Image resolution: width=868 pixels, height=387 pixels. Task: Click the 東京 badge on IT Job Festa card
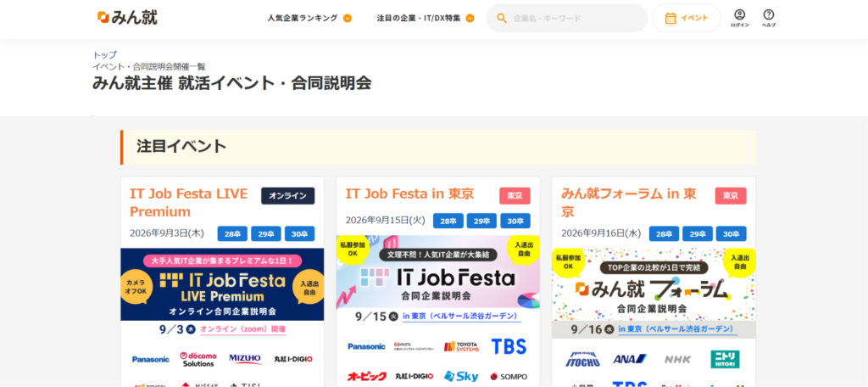[x=515, y=196]
